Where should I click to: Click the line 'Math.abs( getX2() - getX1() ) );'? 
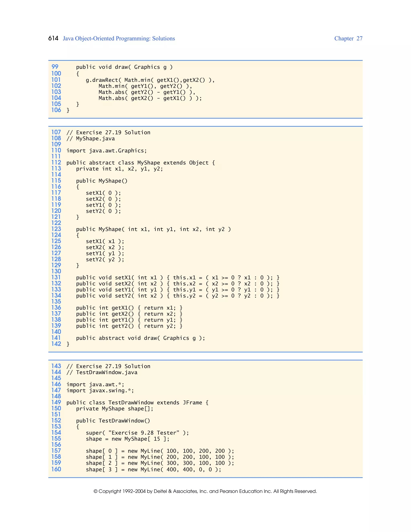pyautogui.click(x=150, y=98)
